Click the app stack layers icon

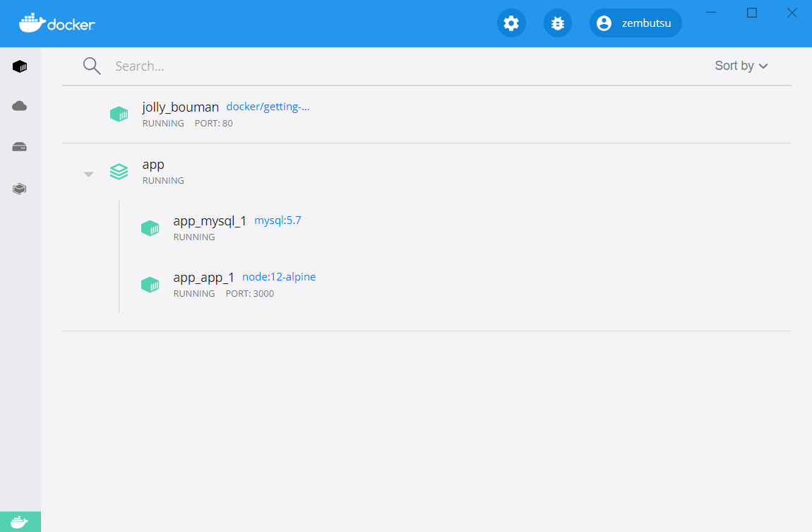tap(119, 172)
